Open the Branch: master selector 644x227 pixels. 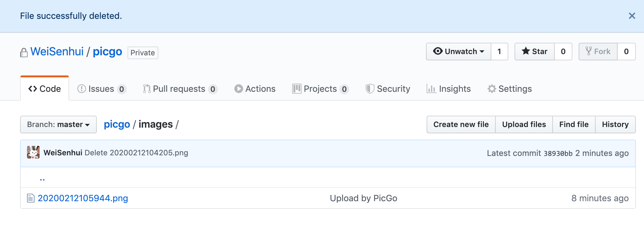coord(58,125)
